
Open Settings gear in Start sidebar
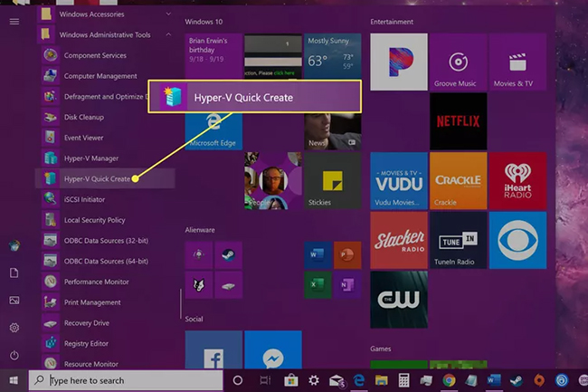[x=14, y=328]
